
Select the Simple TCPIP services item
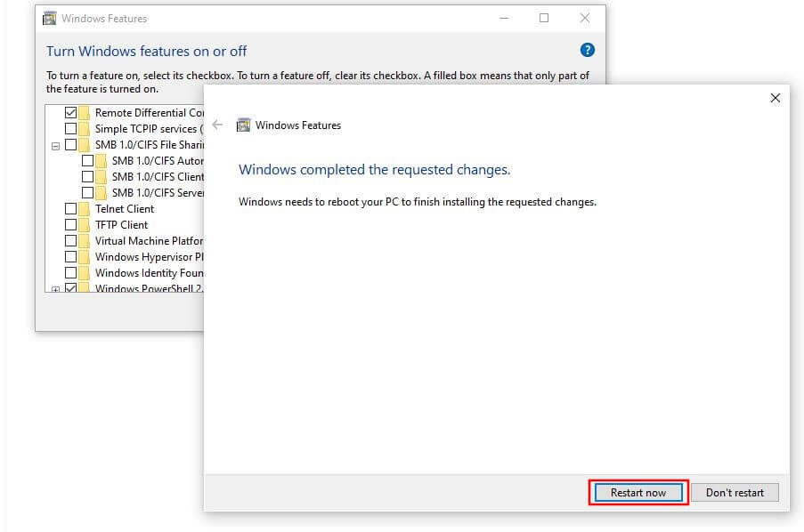click(149, 129)
